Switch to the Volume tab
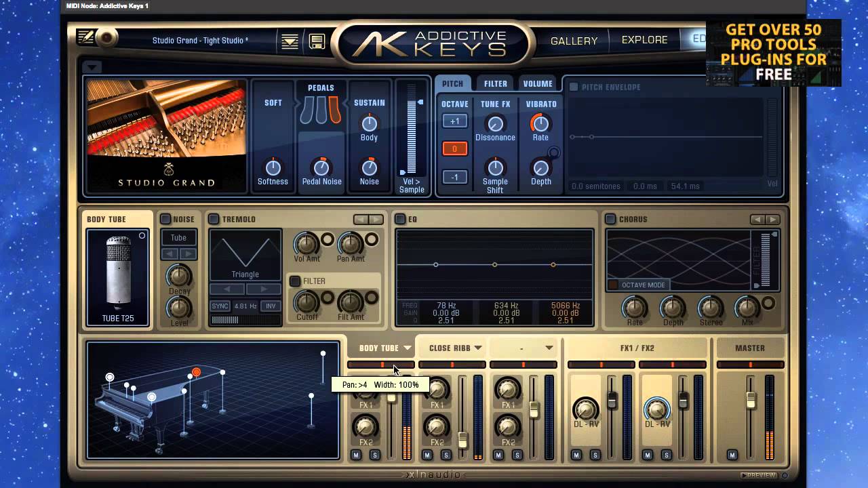Image resolution: width=868 pixels, height=488 pixels. 538,83
